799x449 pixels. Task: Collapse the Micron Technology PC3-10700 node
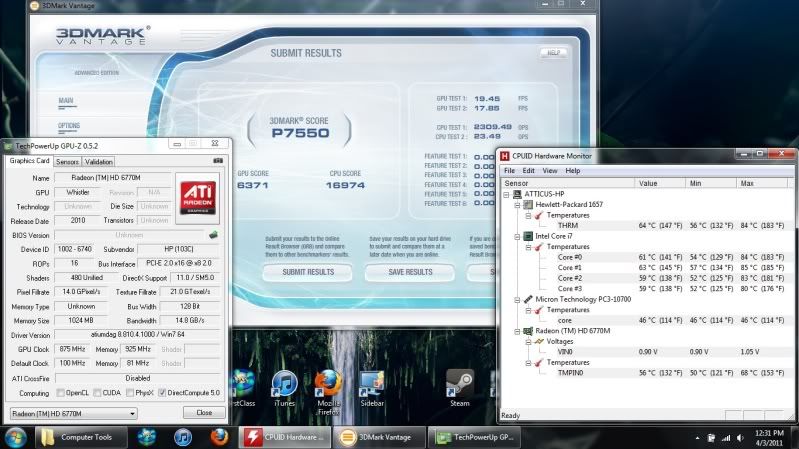(x=517, y=300)
